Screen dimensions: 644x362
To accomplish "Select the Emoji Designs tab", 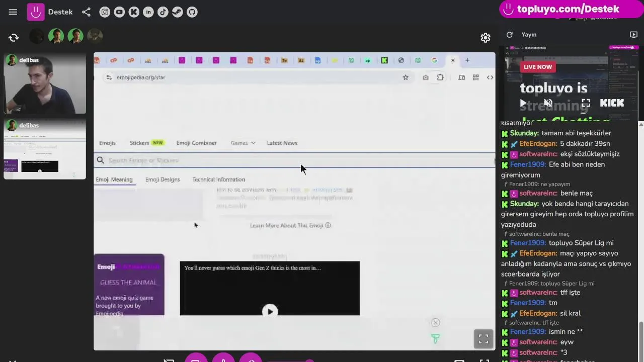I will tap(163, 179).
